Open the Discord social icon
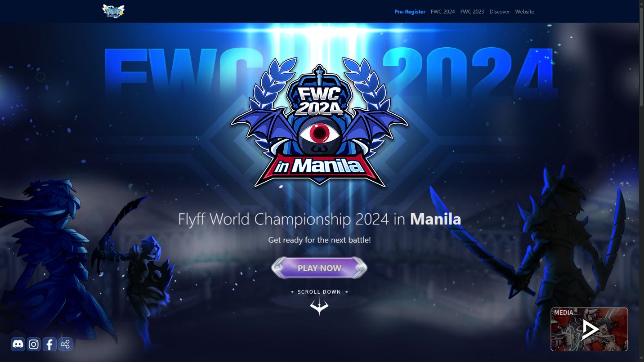The image size is (644, 362). point(18,344)
